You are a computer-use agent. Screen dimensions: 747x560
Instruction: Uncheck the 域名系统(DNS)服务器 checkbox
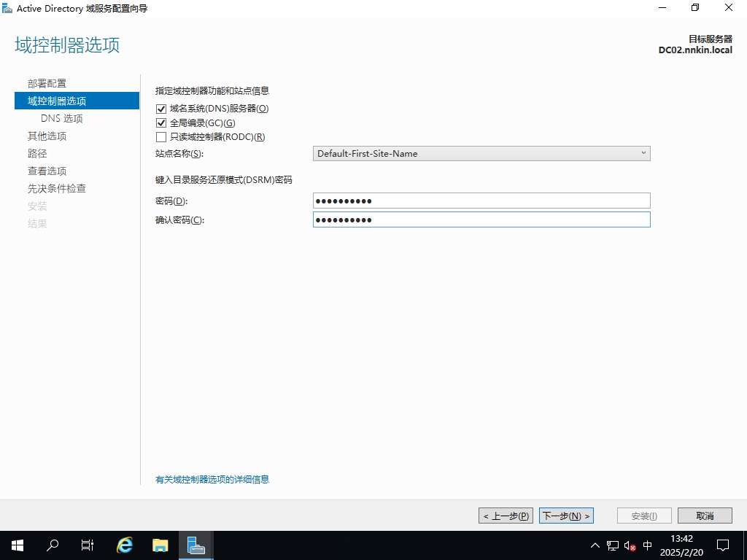click(161, 109)
